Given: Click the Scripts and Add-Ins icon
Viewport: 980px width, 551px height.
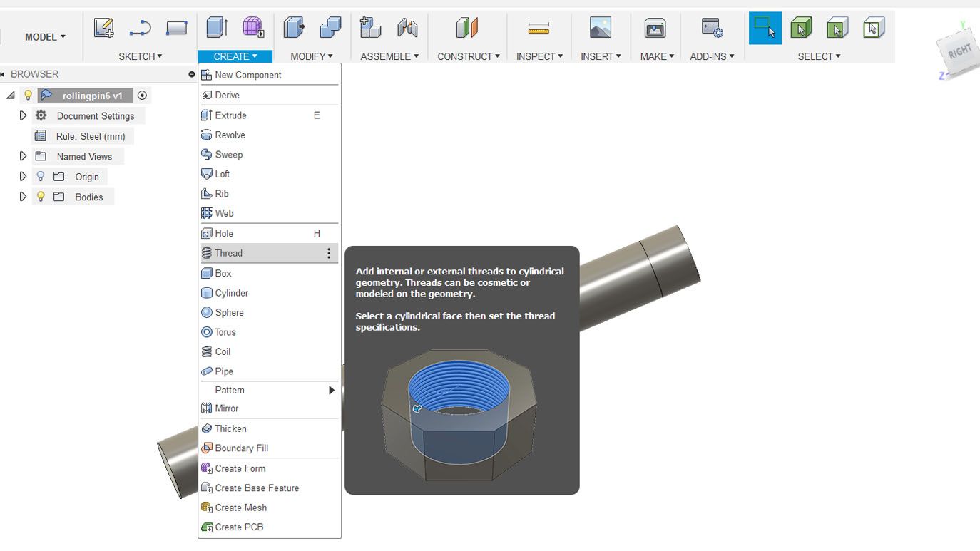Looking at the screenshot, I should click(x=711, y=28).
